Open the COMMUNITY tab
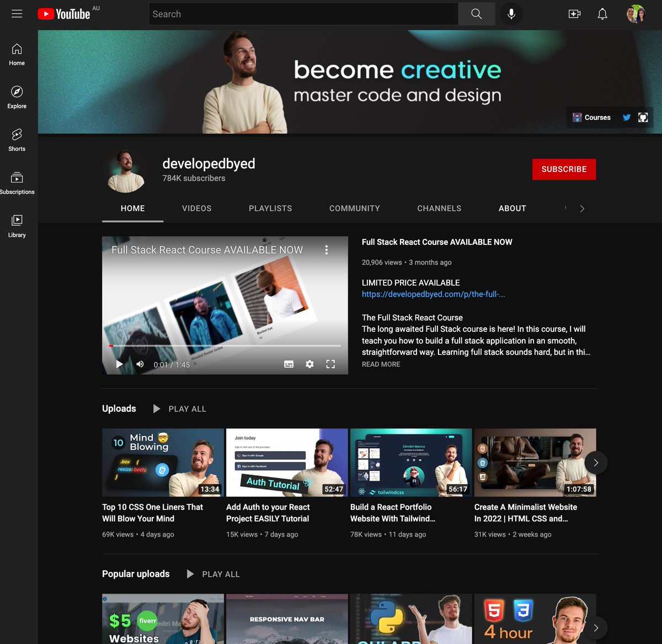This screenshot has width=662, height=644. pyautogui.click(x=355, y=209)
